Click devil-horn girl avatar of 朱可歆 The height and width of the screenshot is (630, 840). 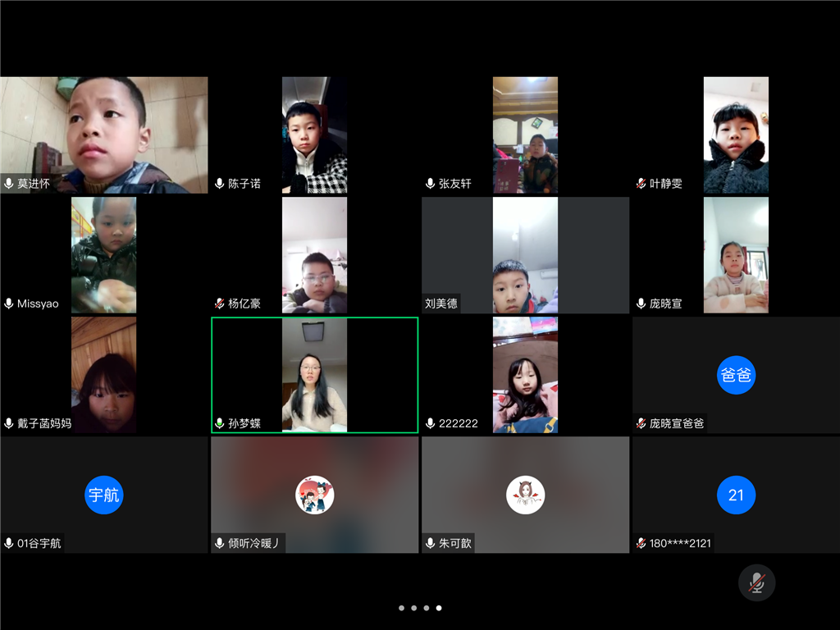pos(526,495)
